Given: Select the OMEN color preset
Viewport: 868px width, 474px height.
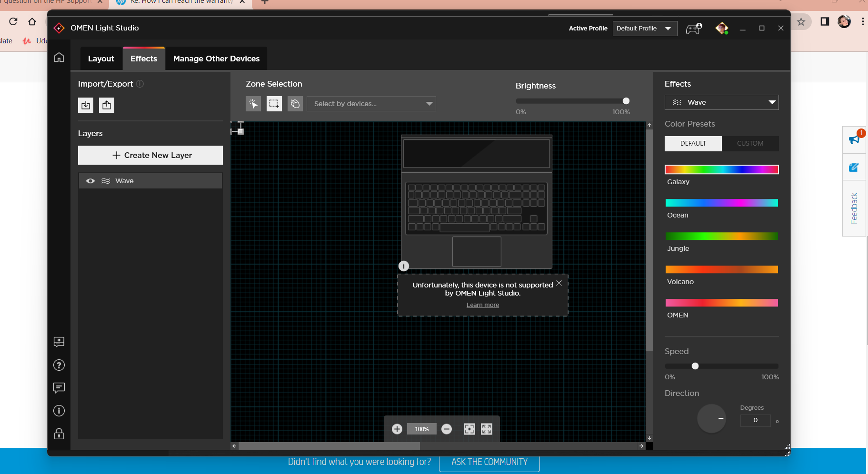Looking at the screenshot, I should [x=722, y=303].
